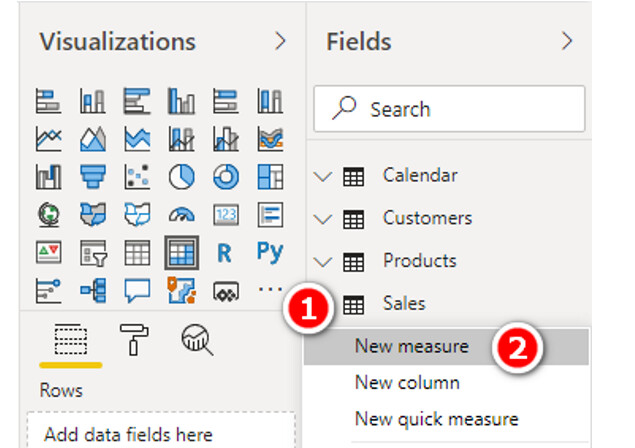Collapse the Visualizations pane chevron
Screen dimensions: 635x448
pyautogui.click(x=280, y=41)
